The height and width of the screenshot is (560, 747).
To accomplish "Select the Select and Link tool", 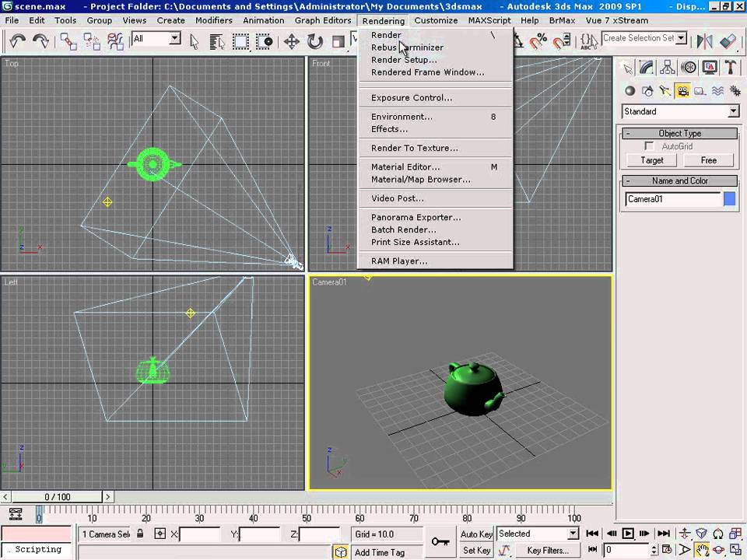I will (x=68, y=41).
